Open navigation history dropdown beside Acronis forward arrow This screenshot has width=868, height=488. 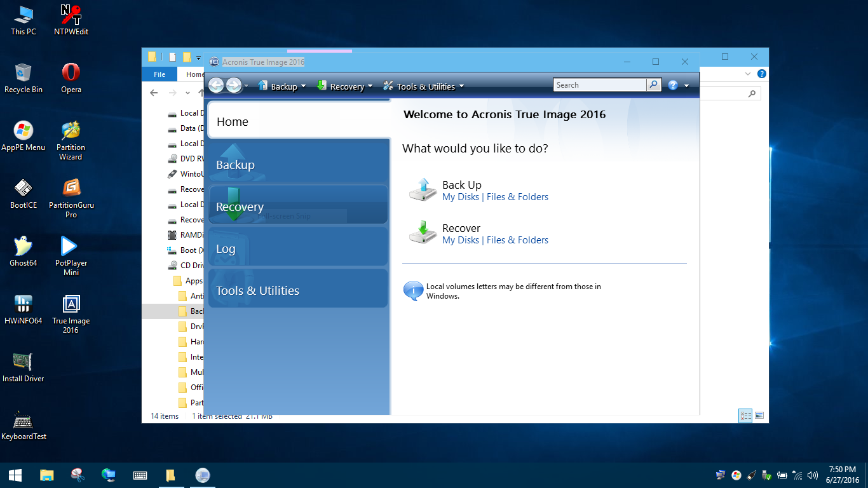click(x=246, y=86)
